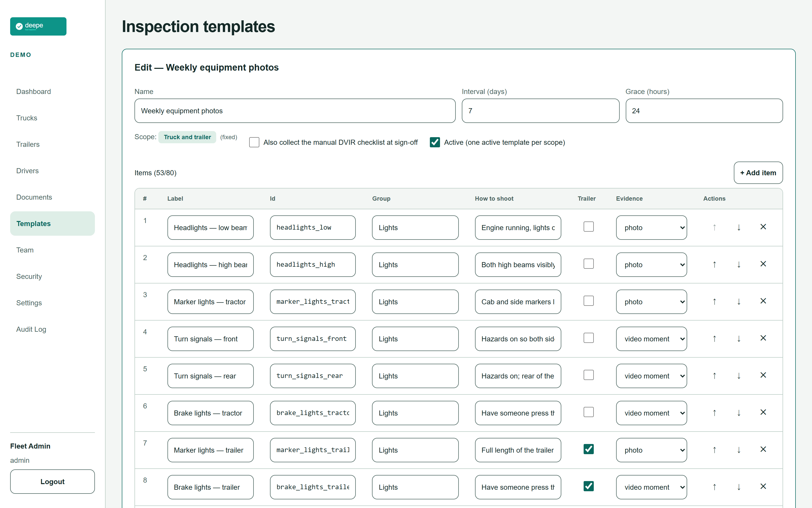Delete Turn signals rear item
812x508 pixels.
(x=763, y=375)
